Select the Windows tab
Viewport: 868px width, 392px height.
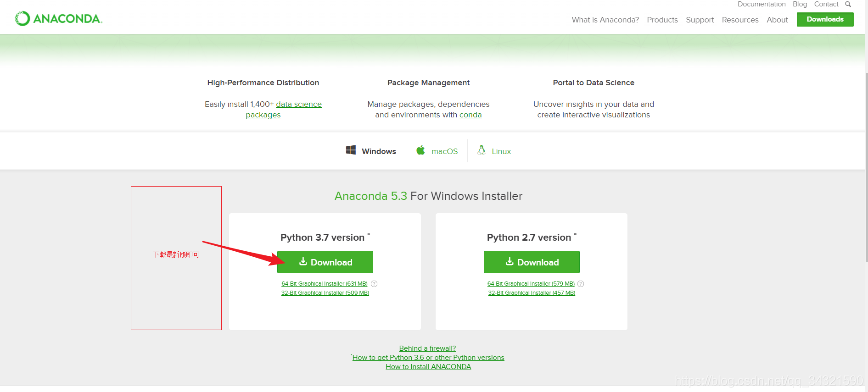click(371, 151)
